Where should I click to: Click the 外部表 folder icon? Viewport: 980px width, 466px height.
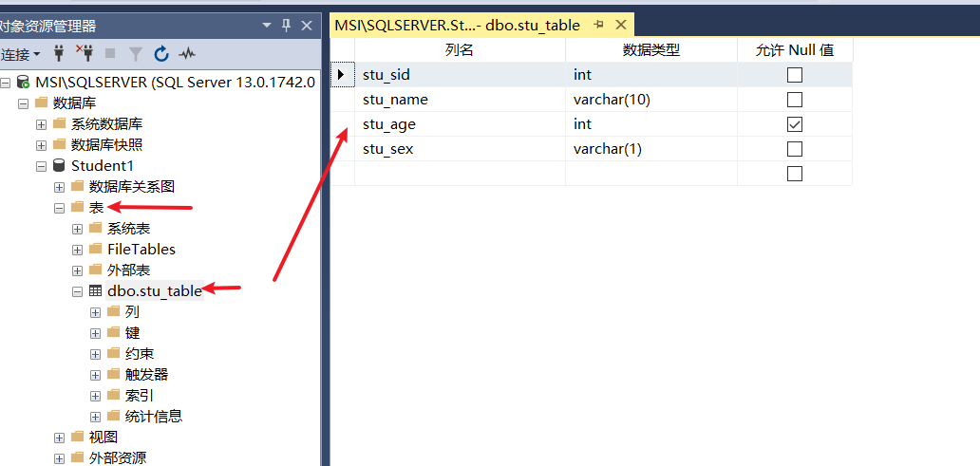[x=95, y=270]
